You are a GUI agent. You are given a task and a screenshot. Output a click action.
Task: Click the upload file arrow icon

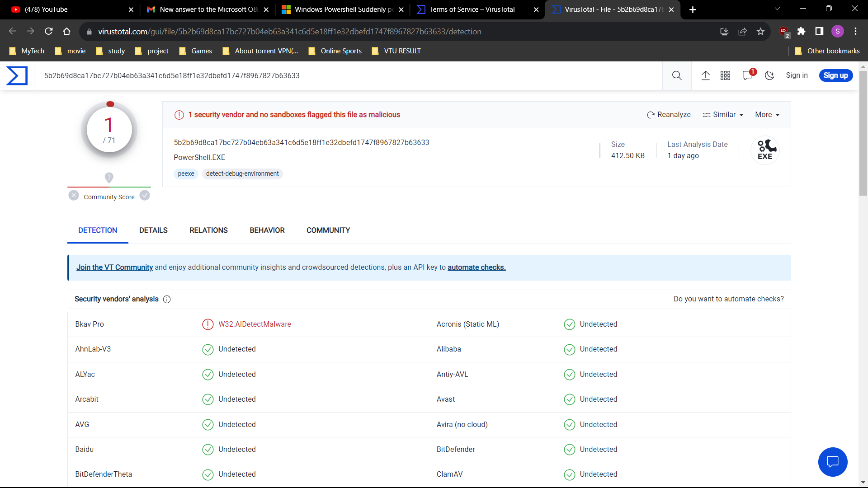[x=705, y=75]
